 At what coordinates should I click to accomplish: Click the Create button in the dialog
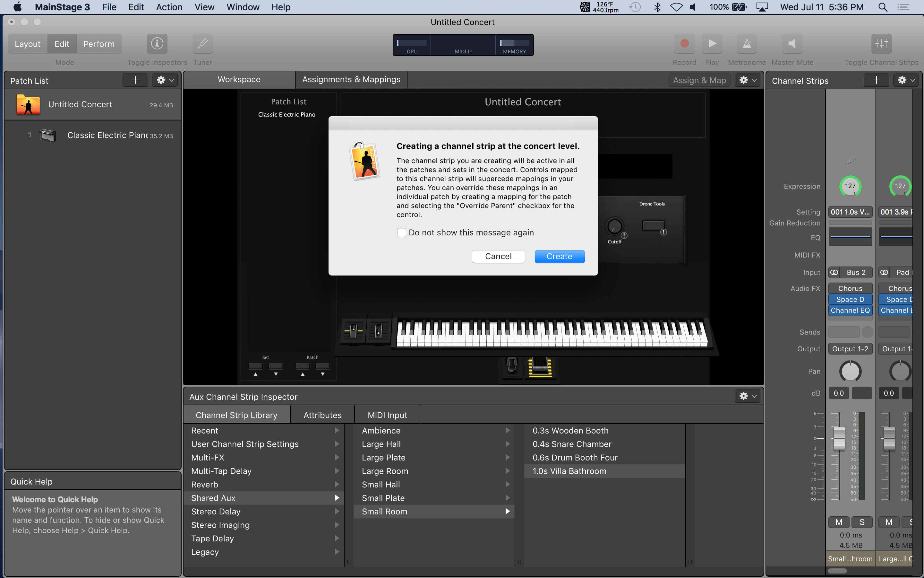[559, 256]
